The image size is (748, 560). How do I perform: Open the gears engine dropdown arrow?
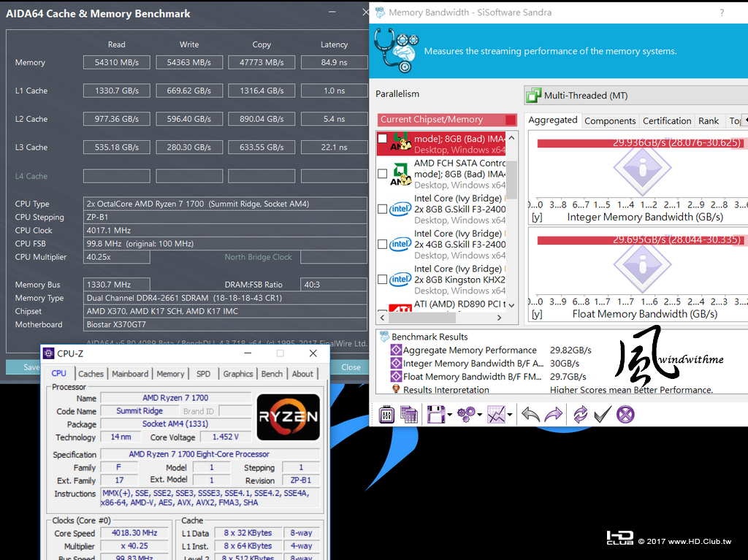(x=479, y=415)
